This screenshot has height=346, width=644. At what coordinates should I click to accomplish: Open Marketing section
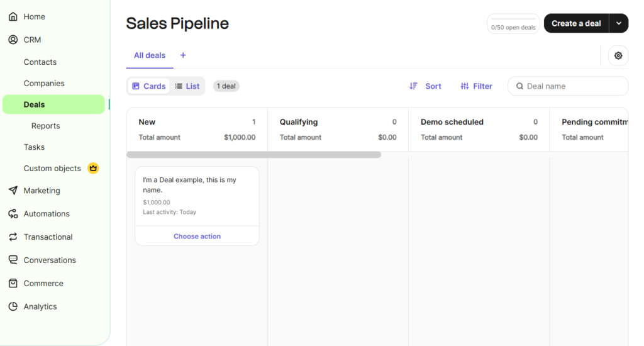tap(42, 191)
